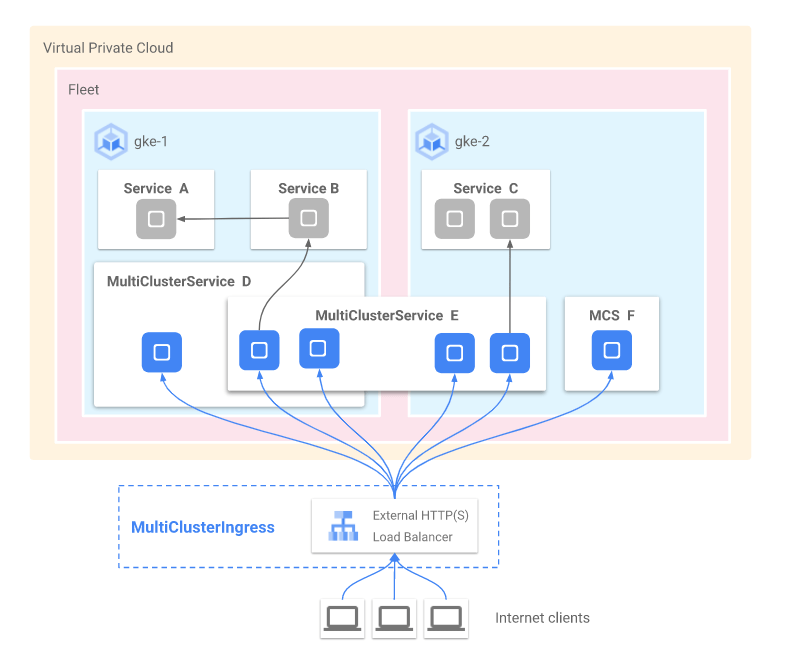Click the gke-1 Kubernetes cluster icon

[x=111, y=142]
